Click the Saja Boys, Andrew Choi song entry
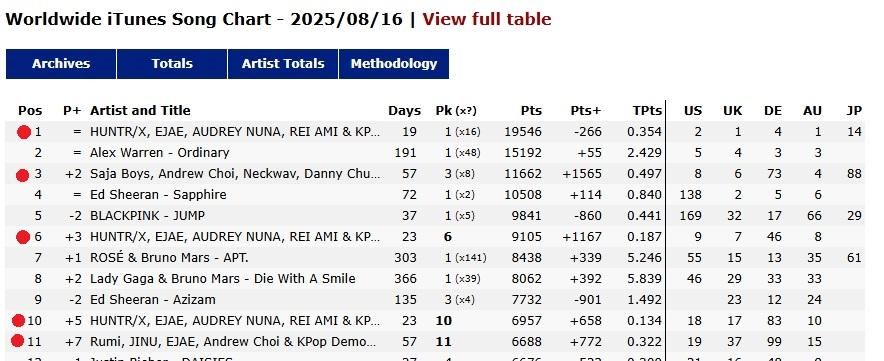Viewport: 884px width, 361px height. (x=235, y=174)
